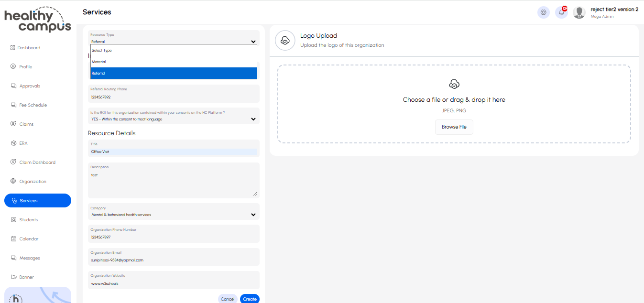The image size is (644, 303).
Task: Click the Healthy Campus logo
Action: click(38, 20)
